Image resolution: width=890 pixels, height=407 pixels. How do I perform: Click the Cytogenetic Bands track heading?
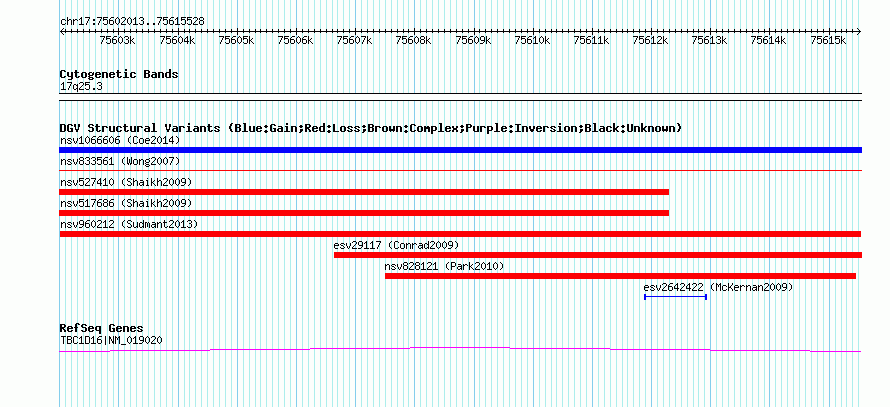coord(119,74)
